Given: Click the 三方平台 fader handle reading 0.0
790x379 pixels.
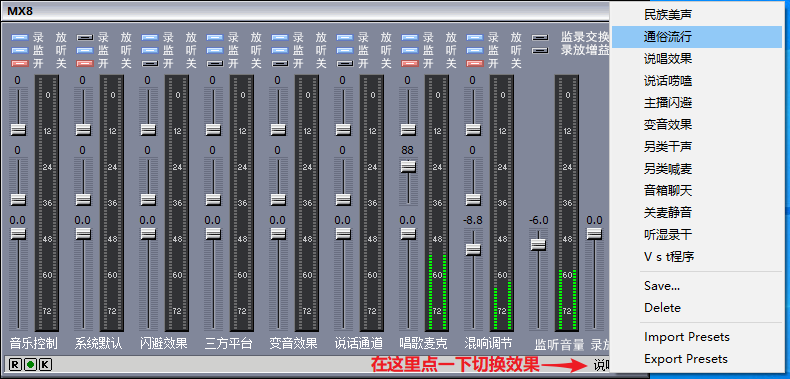Looking at the screenshot, I should tap(213, 234).
